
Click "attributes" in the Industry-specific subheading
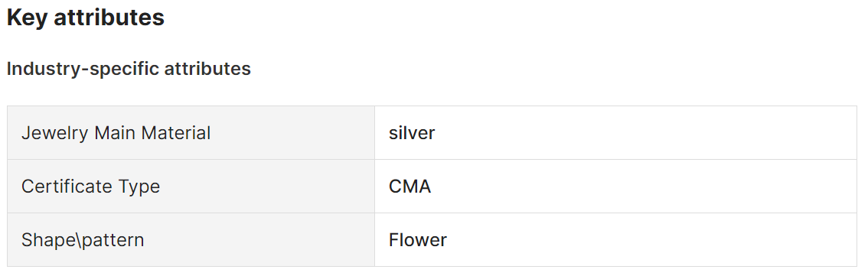click(x=207, y=69)
